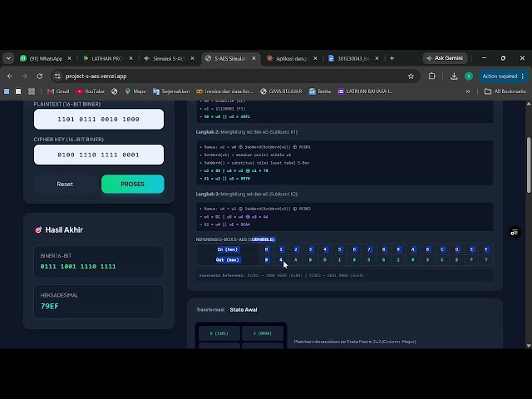The width and height of the screenshot is (532, 399).
Task: Focus the cipher key binary input
Action: click(x=99, y=155)
